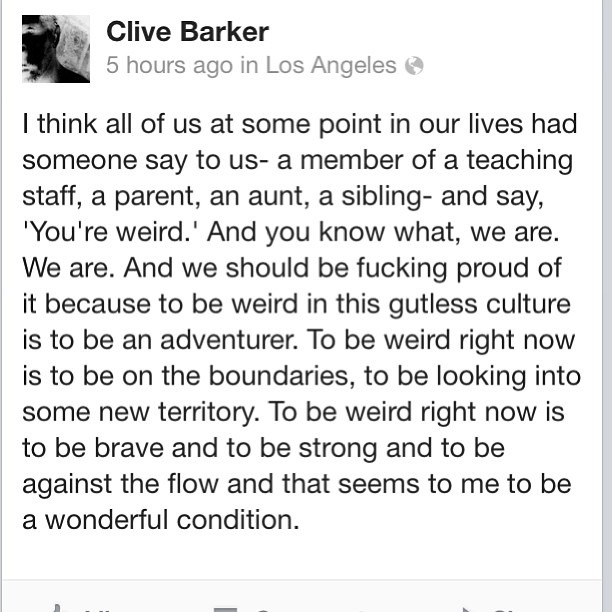Click the words 'wonderful condition' at post end
This screenshot has height=612, width=612.
point(172,519)
